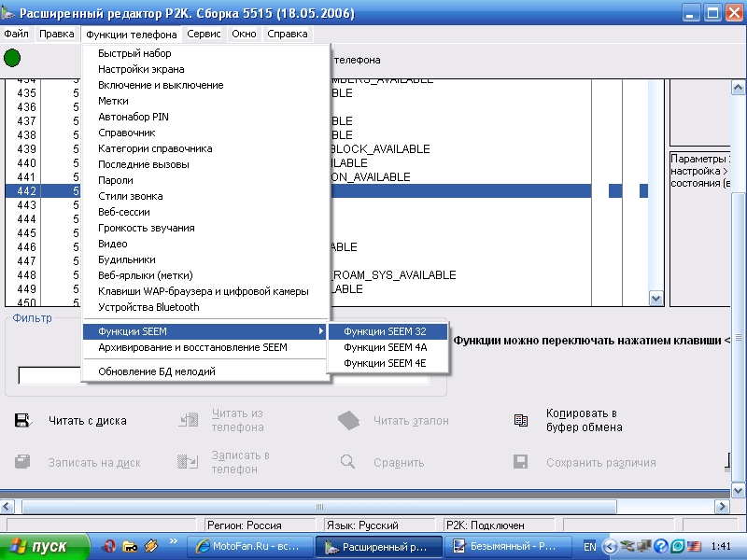Open the Окно menu

point(244,34)
